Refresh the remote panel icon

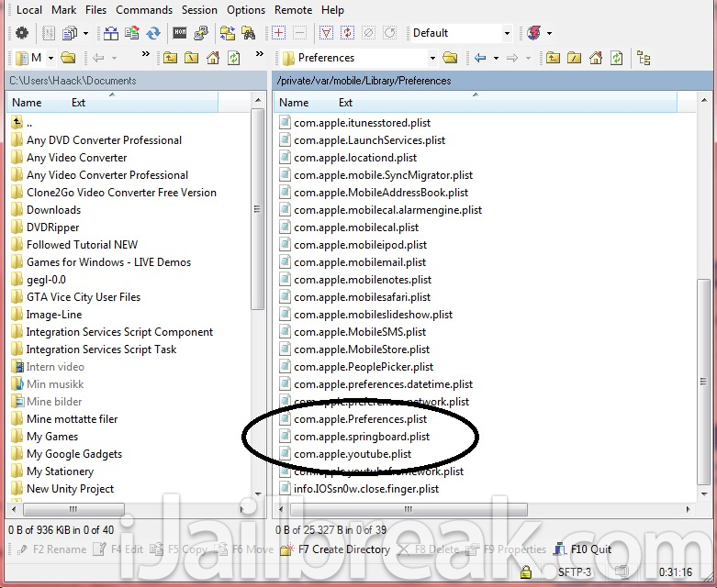click(x=617, y=58)
